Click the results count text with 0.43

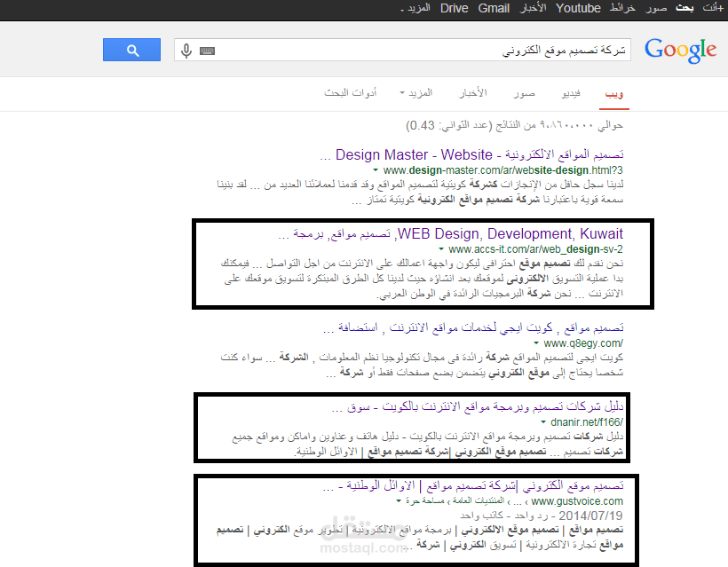point(514,125)
